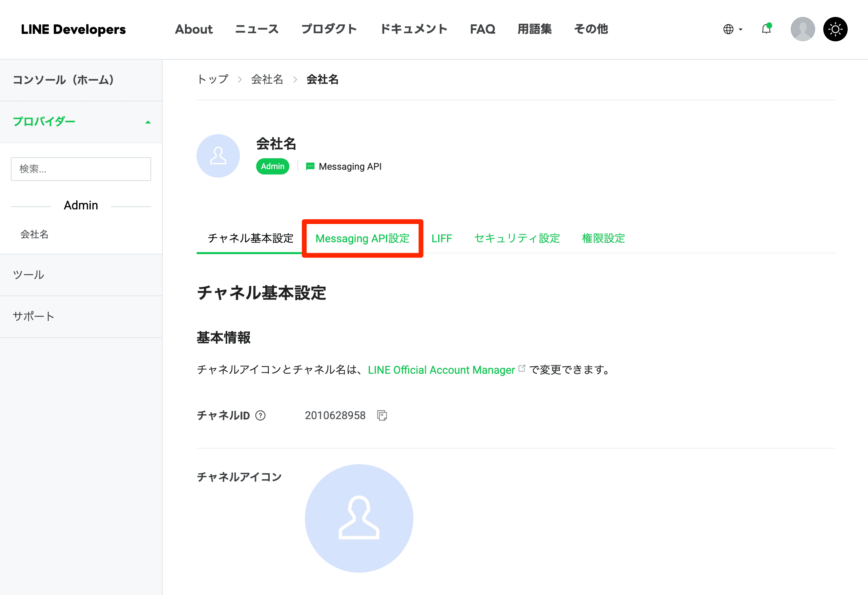The image size is (868, 595).
Task: Click the middle 会社名 breadcrumb link
Action: tap(267, 79)
